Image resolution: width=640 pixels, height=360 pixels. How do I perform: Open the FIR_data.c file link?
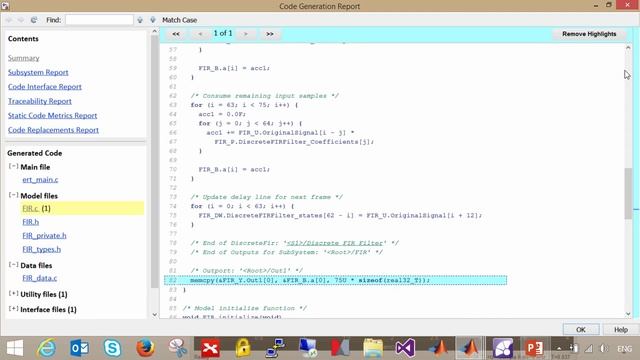(40, 278)
